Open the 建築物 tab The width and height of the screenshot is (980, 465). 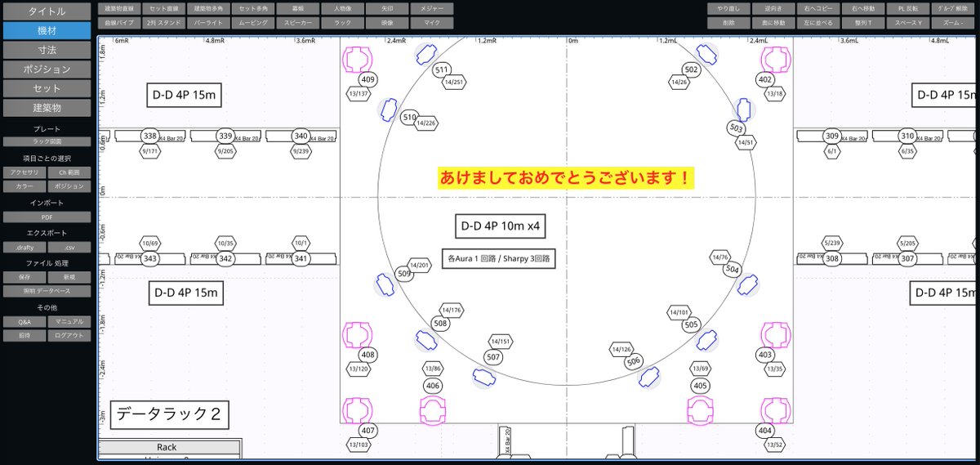pyautogui.click(x=47, y=108)
